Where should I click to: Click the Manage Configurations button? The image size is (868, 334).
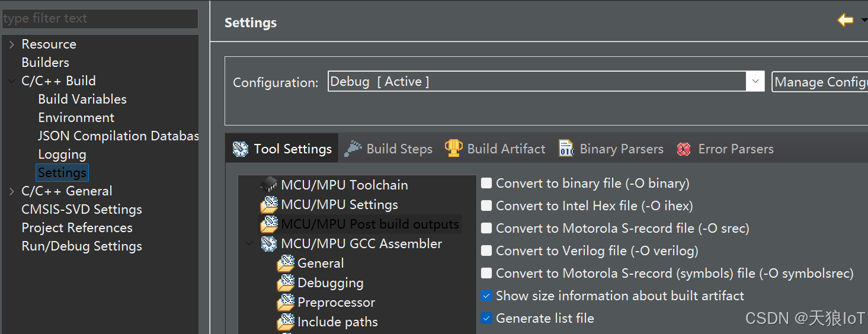[x=820, y=82]
